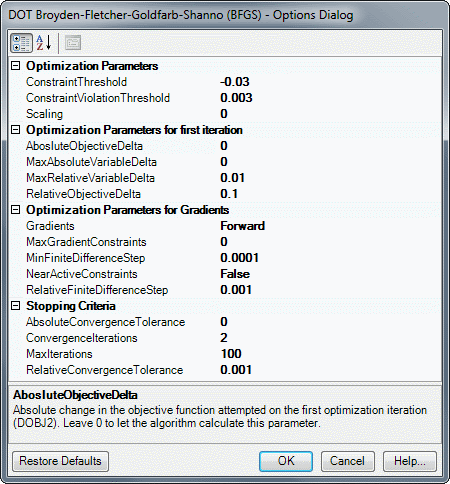Select the ConstraintViolationThreshold property row
This screenshot has height=484, width=450.
click(x=225, y=98)
